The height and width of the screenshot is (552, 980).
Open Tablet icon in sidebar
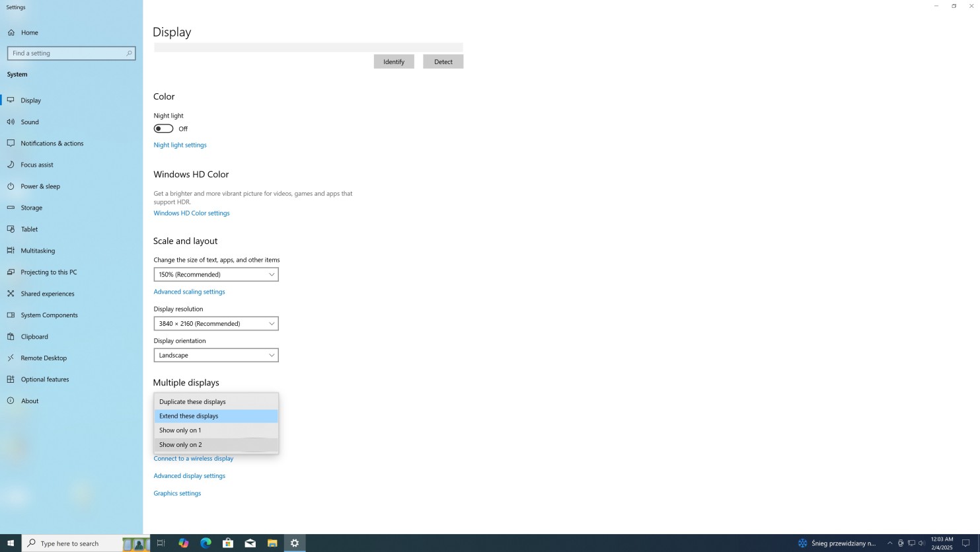tap(11, 229)
